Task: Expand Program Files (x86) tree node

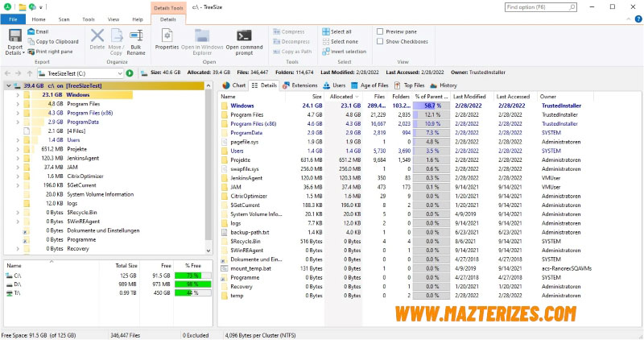Action: [18, 113]
